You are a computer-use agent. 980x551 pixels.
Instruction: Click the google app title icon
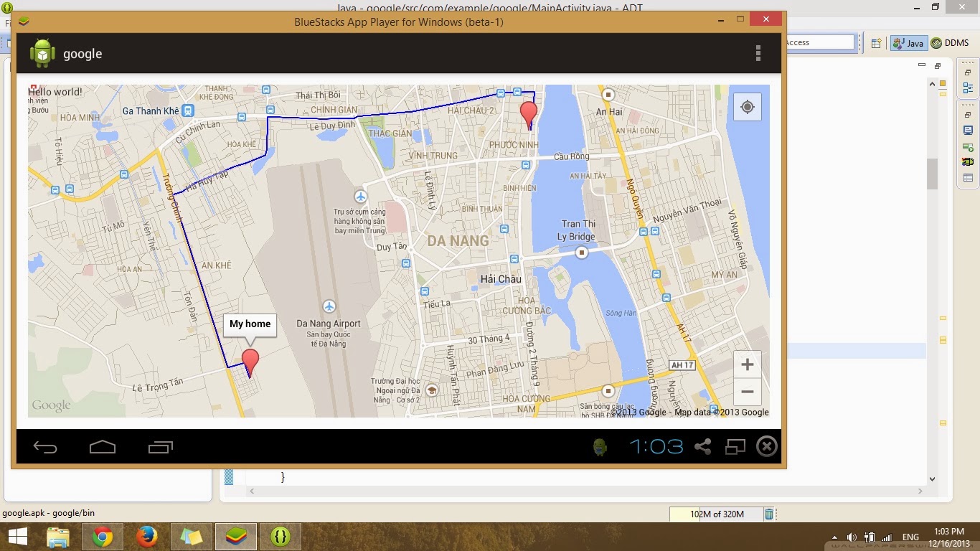(x=42, y=53)
